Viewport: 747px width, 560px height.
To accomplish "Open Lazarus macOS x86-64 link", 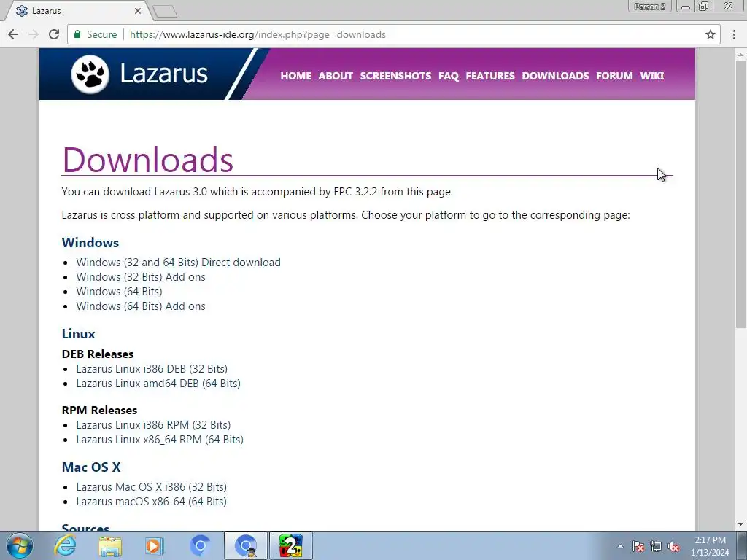I will 152,502.
